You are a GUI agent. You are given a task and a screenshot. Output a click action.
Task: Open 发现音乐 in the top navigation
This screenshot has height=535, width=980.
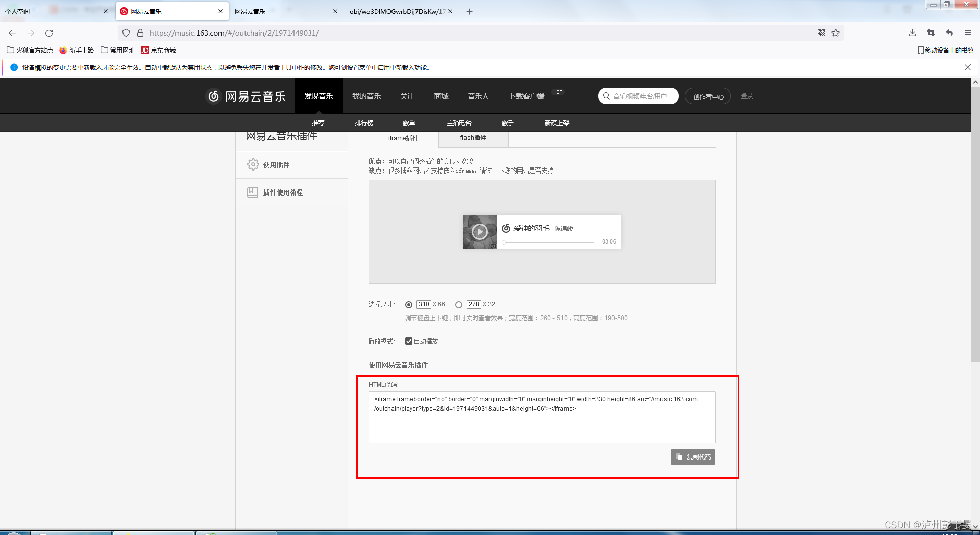point(318,96)
